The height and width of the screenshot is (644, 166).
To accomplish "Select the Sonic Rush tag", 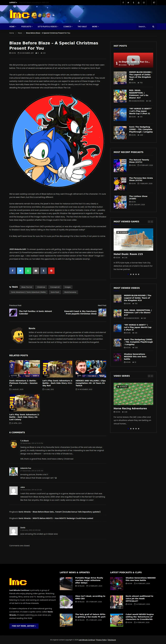I will point(55,292).
